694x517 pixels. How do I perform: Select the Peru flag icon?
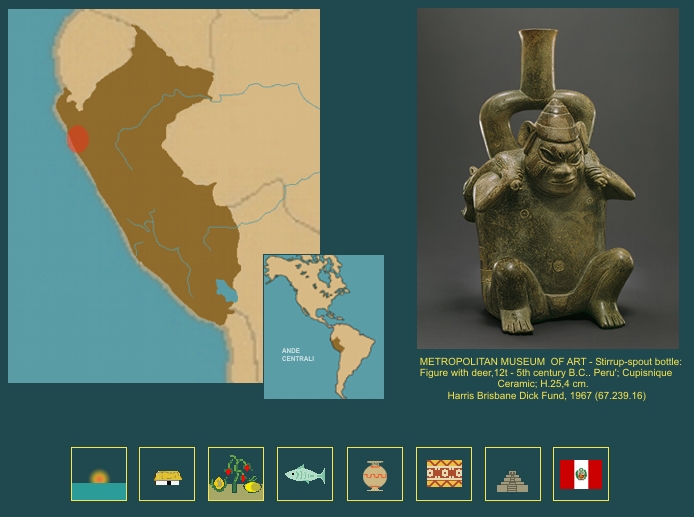pos(581,474)
